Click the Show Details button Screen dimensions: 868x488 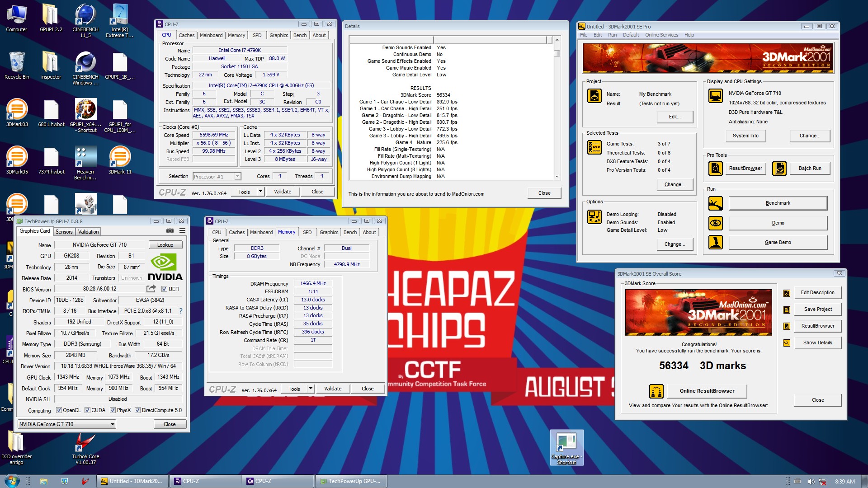817,343
